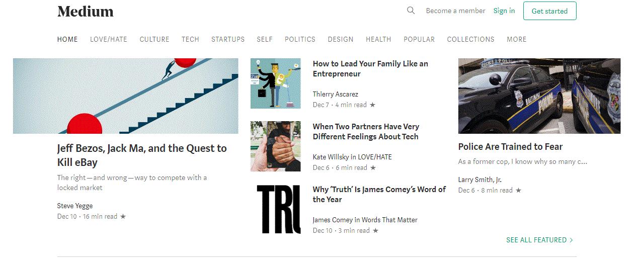Open the MORE navigation item
644x266 pixels.
tap(517, 39)
